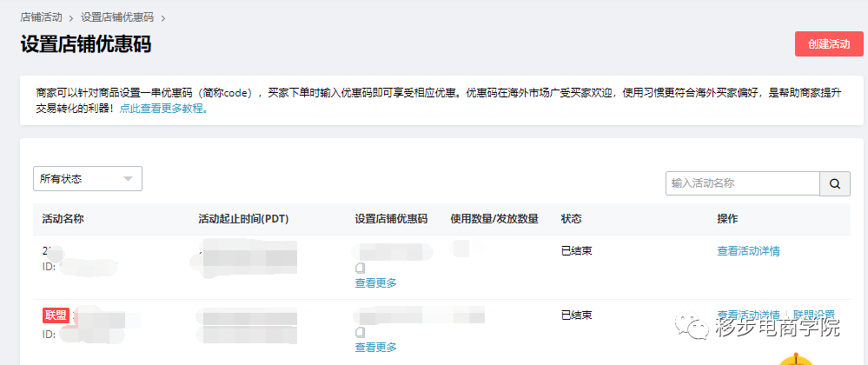Click 已结束 status in first row

576,251
